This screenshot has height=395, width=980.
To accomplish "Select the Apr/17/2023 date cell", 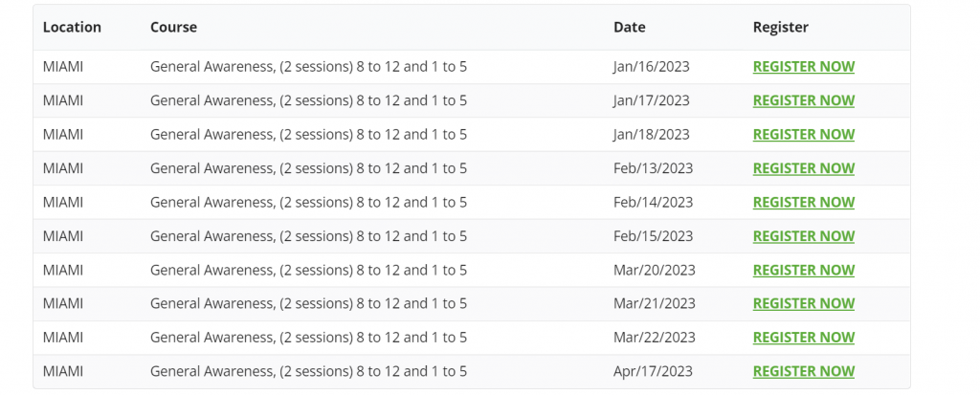I will click(x=653, y=371).
